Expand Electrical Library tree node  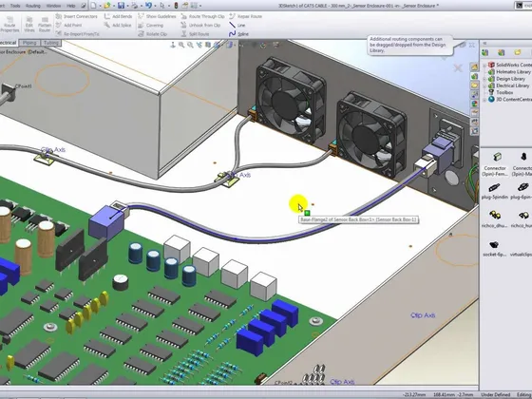[x=484, y=85]
